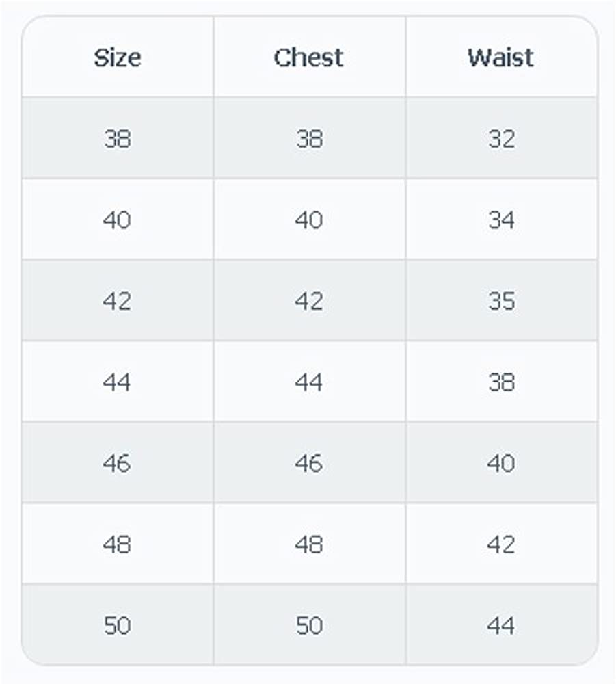Click waist value 38 in Waist column

[501, 382]
